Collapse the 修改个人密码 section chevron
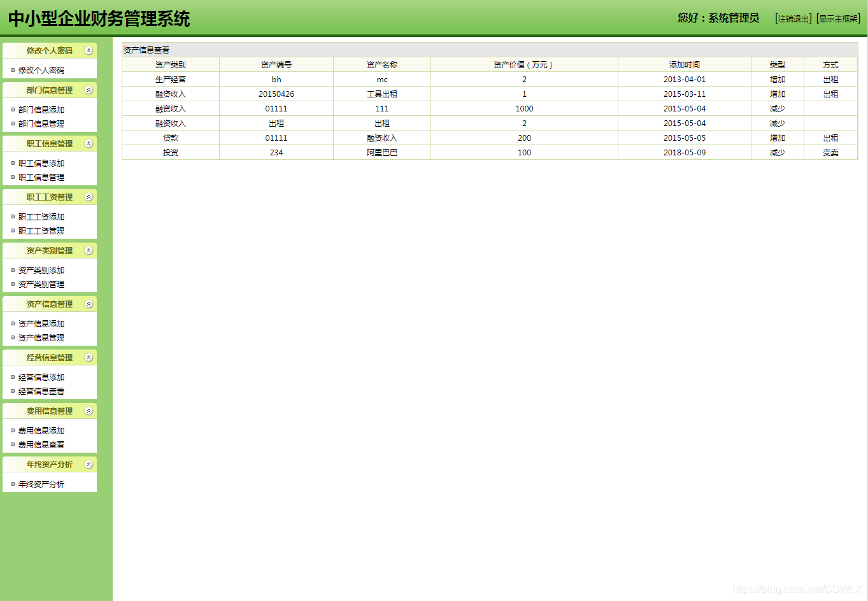This screenshot has height=601, width=868. point(89,51)
